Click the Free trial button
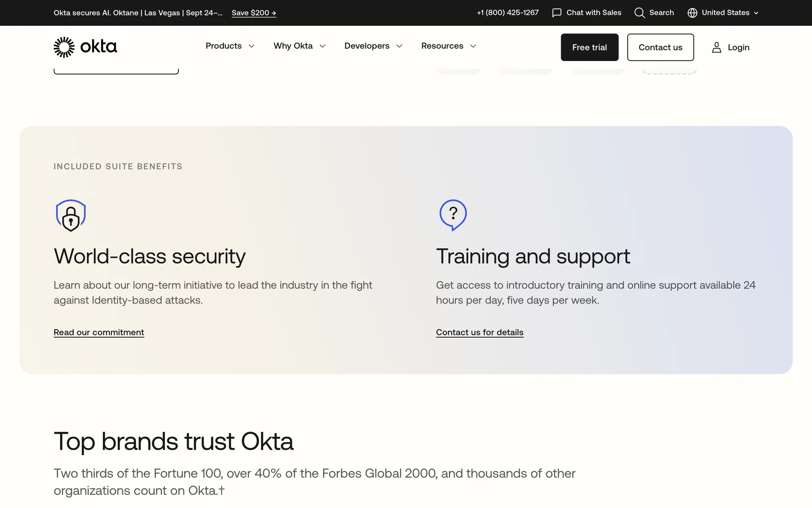Image resolution: width=812 pixels, height=508 pixels. coord(589,47)
